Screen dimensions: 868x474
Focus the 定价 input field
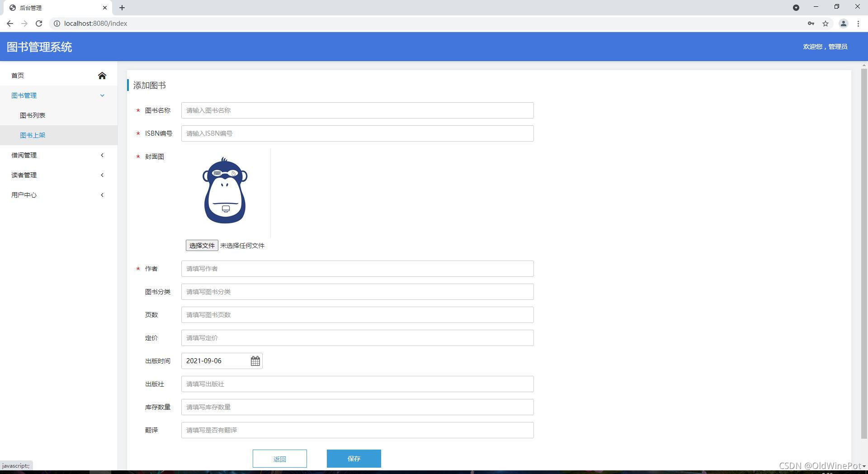pos(358,338)
